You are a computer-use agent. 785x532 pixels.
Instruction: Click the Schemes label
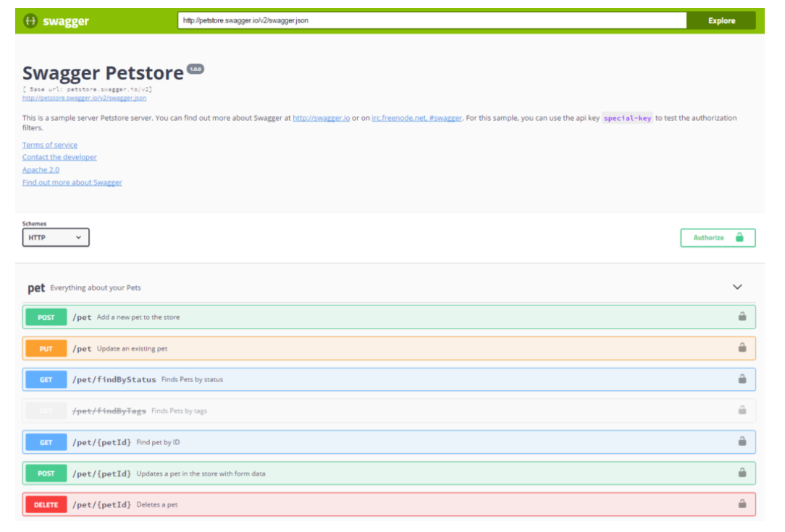pos(34,224)
